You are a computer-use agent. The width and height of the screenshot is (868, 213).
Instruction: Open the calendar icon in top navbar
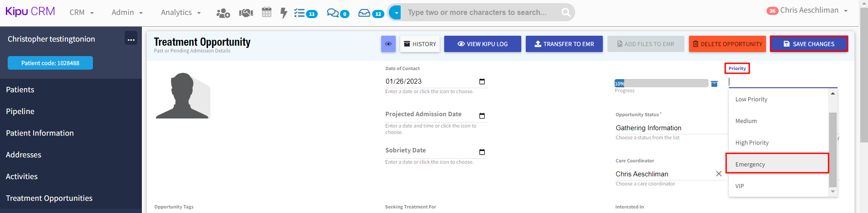pyautogui.click(x=267, y=13)
